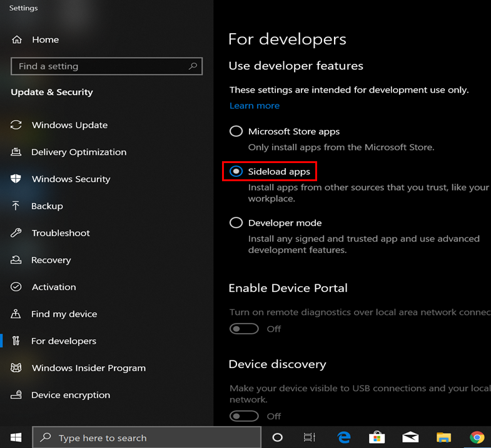Click the Backup arrow icon
Viewport: 491px width, 448px height.
pyautogui.click(x=16, y=206)
